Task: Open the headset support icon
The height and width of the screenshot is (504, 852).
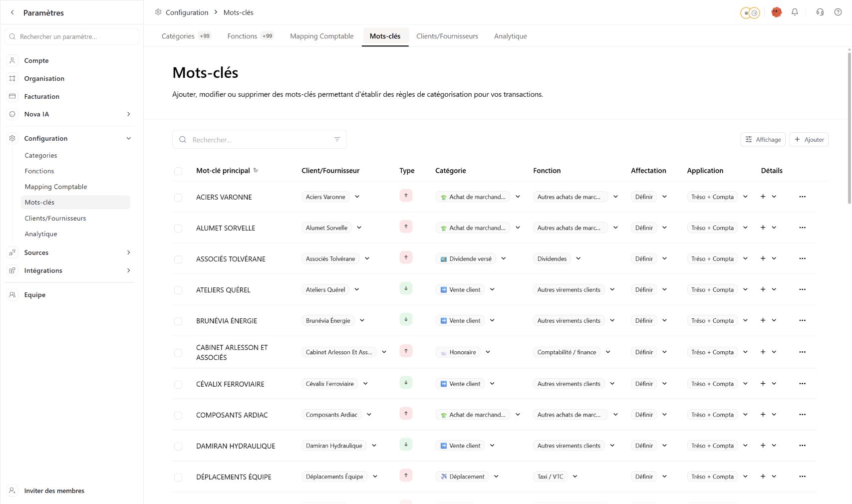Action: pyautogui.click(x=820, y=12)
